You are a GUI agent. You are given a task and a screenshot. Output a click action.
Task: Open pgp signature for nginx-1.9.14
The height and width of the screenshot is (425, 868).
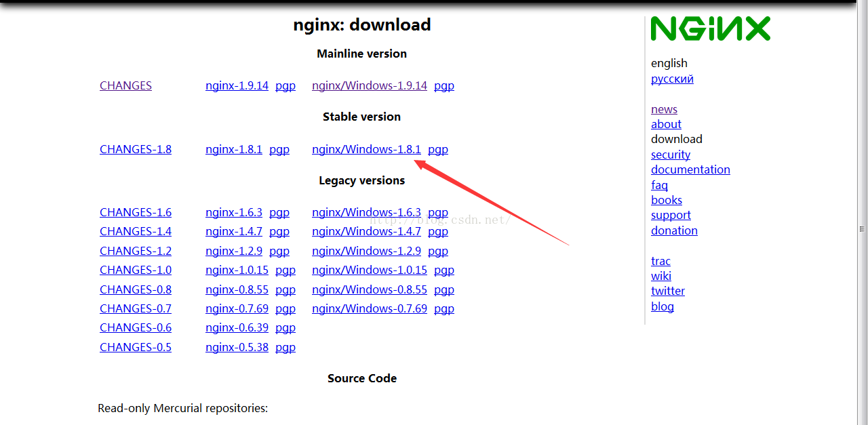coord(285,86)
